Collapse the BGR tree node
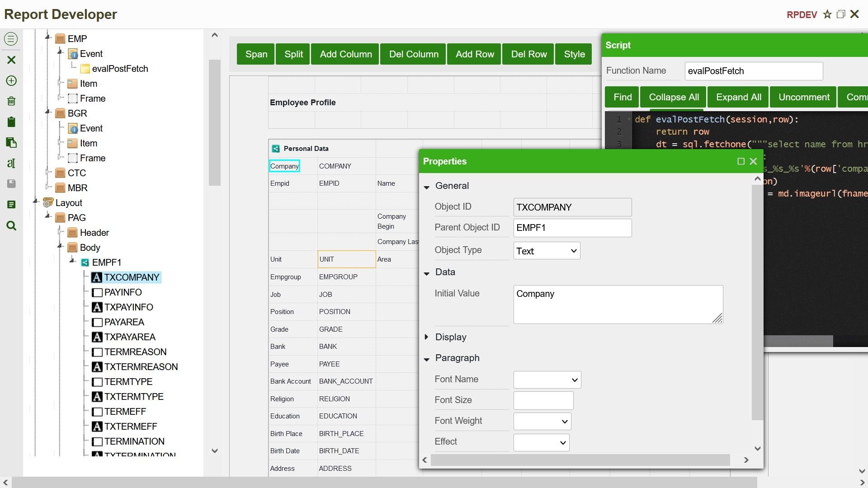Image resolution: width=868 pixels, height=488 pixels. (48, 112)
